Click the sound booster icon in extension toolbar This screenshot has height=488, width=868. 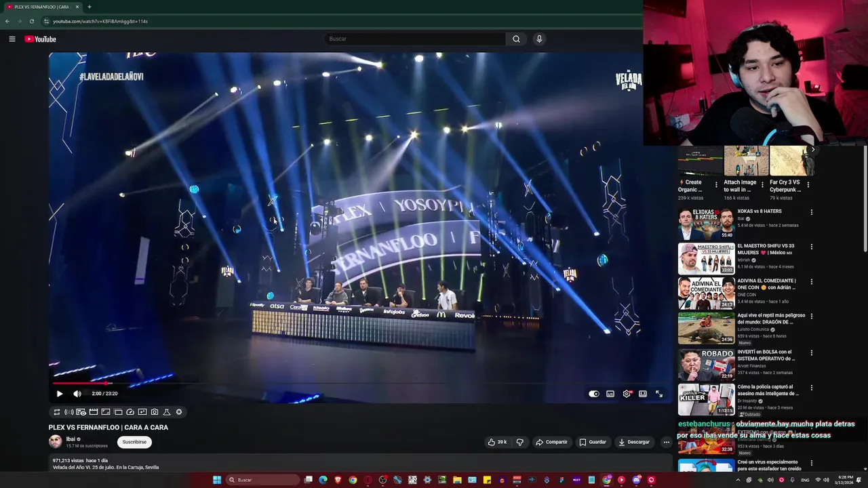[69, 412]
